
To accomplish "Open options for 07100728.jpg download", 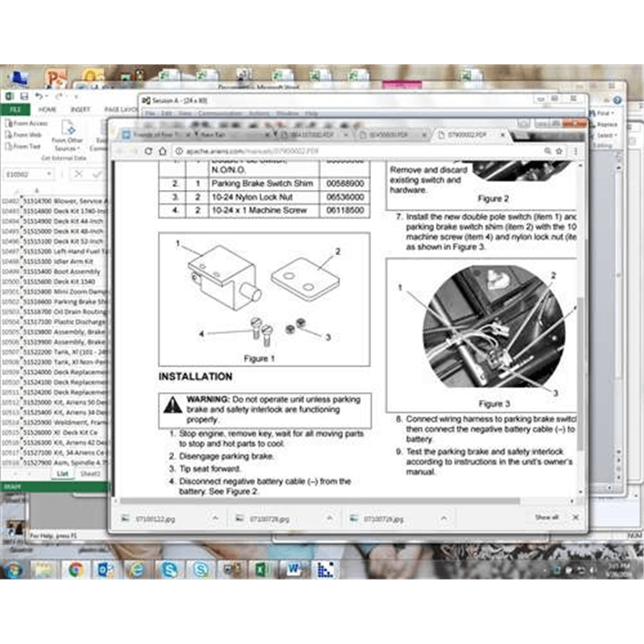I will click(x=329, y=518).
